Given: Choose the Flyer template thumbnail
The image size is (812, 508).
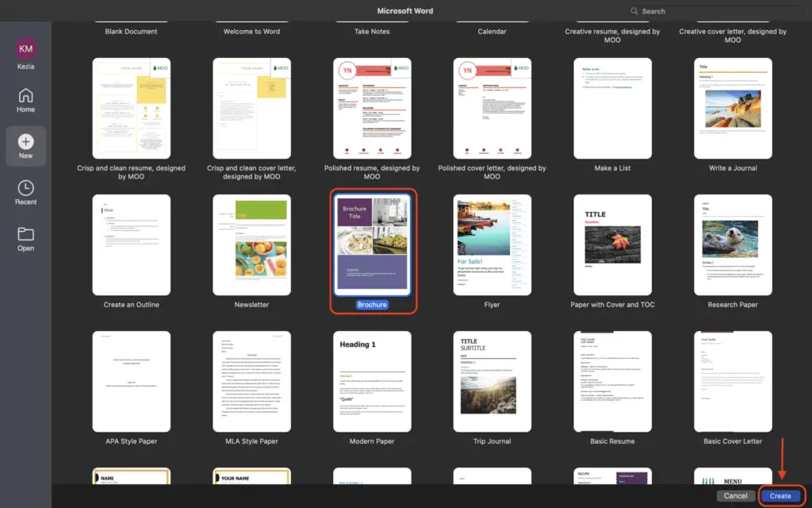Looking at the screenshot, I should (x=492, y=244).
